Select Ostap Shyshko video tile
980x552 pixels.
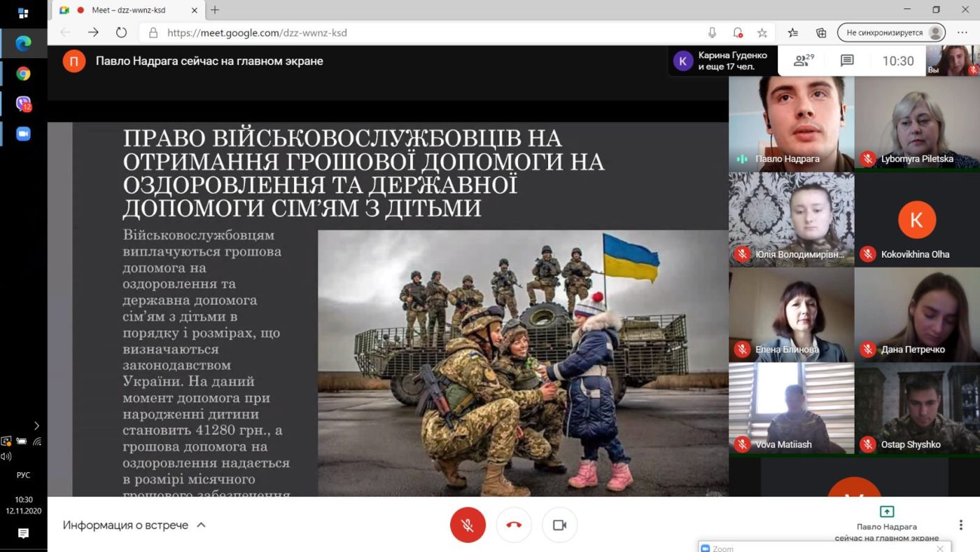[917, 408]
